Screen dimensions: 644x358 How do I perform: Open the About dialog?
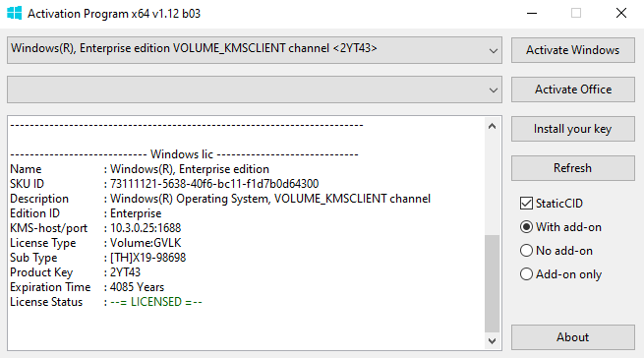coord(573,337)
